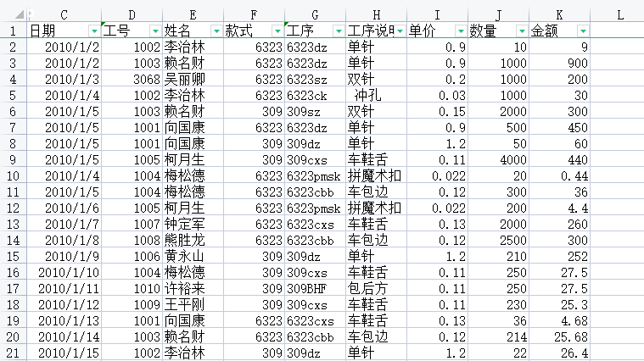The height and width of the screenshot is (361, 644).
Task: Expand the 姓名 column filter
Action: pyautogui.click(x=216, y=31)
